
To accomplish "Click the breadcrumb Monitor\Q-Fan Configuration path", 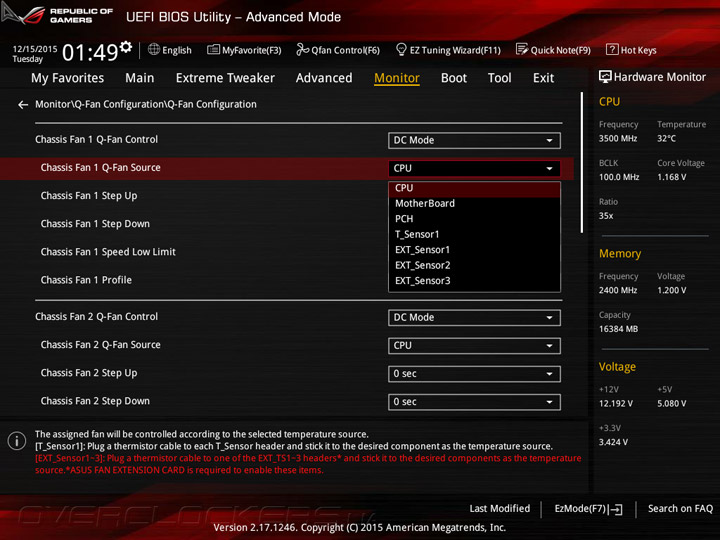I will click(x=146, y=105).
